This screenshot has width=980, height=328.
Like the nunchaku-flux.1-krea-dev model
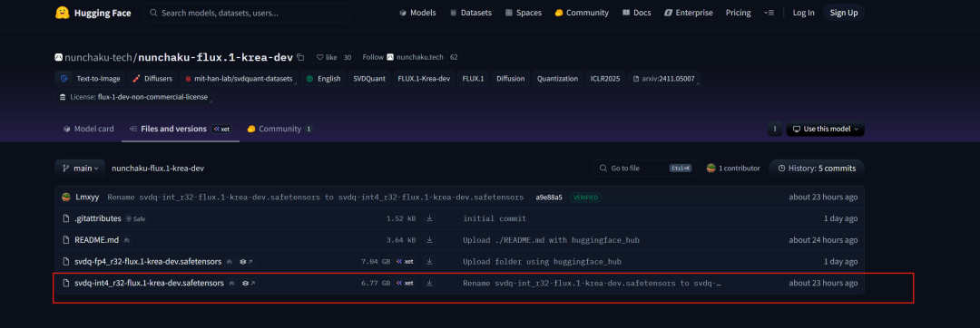click(327, 57)
